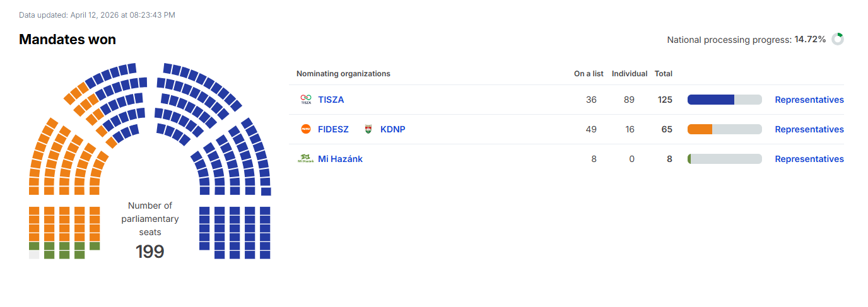Click the orange FIDESZ party logo
Screen dimensions: 868x307
tap(306, 129)
